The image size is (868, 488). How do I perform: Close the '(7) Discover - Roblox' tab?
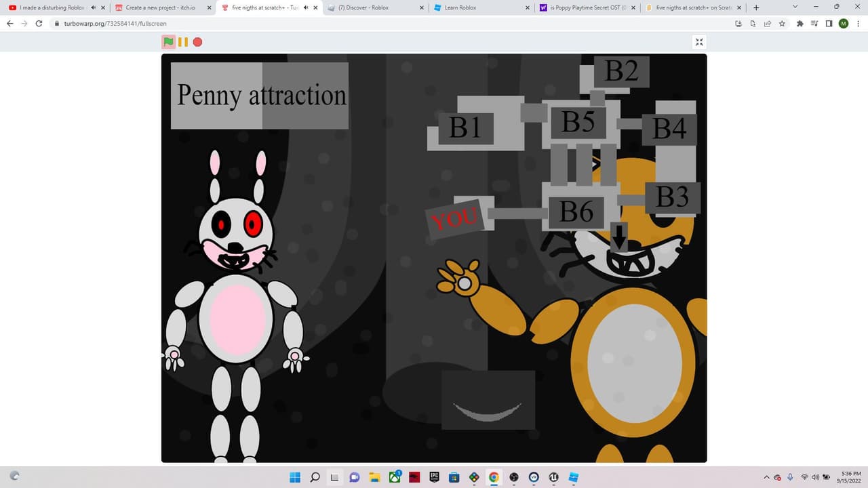point(421,7)
